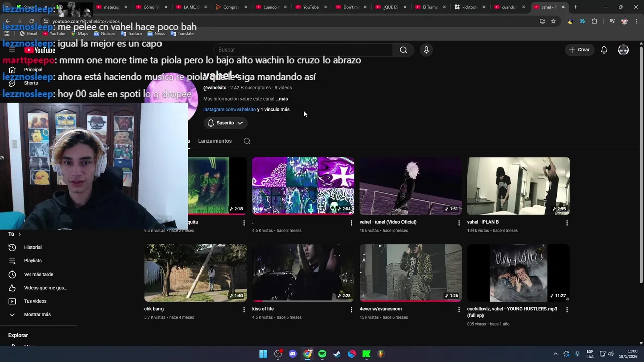Switch to the LA MEJO browser tab
Image resolution: width=644 pixels, height=362 pixels.
(x=191, y=7)
